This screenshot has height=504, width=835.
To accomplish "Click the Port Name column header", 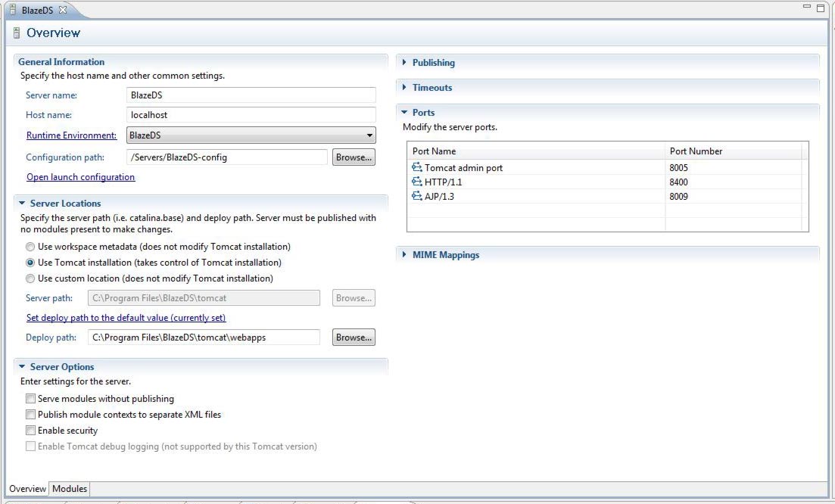I will pos(536,151).
